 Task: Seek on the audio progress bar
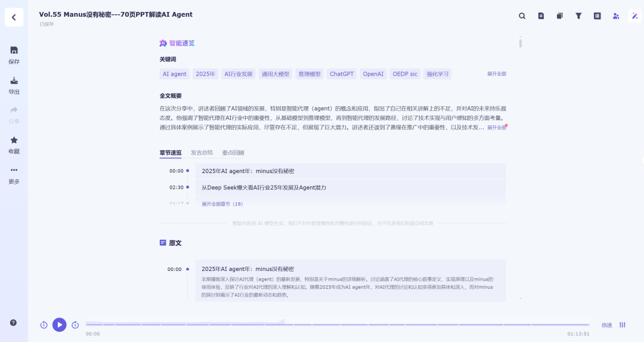(338, 324)
